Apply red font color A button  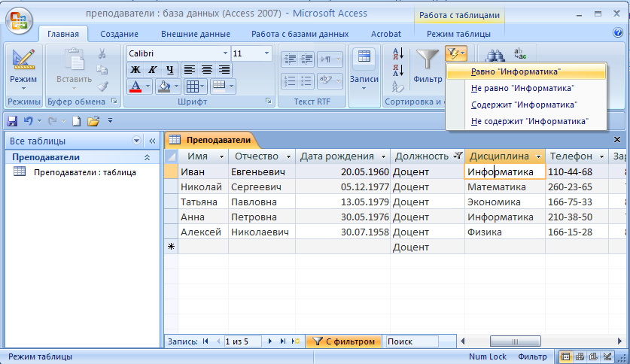(x=135, y=86)
